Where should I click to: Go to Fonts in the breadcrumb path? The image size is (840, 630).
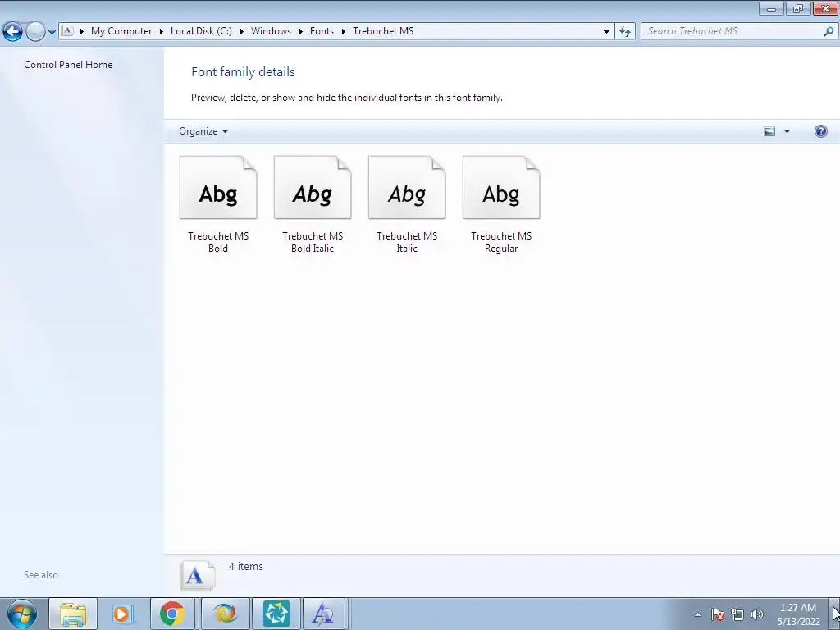click(x=322, y=31)
